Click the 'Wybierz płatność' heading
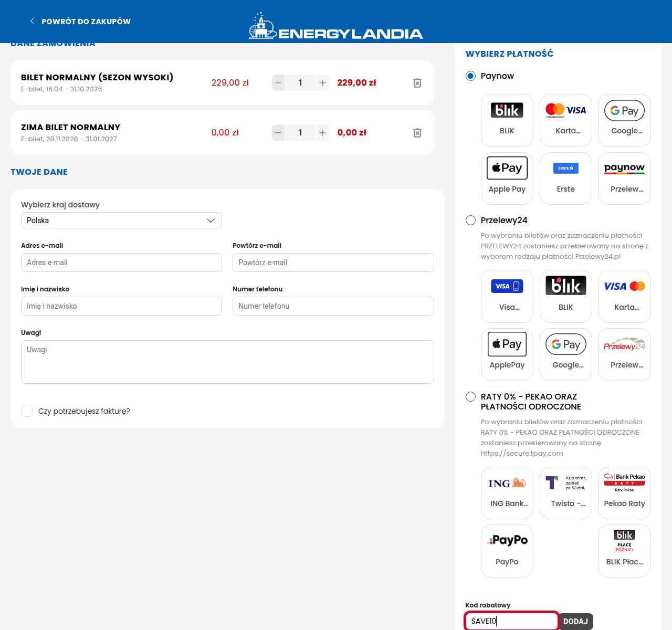Viewport: 672px width, 630px height. [x=509, y=54]
